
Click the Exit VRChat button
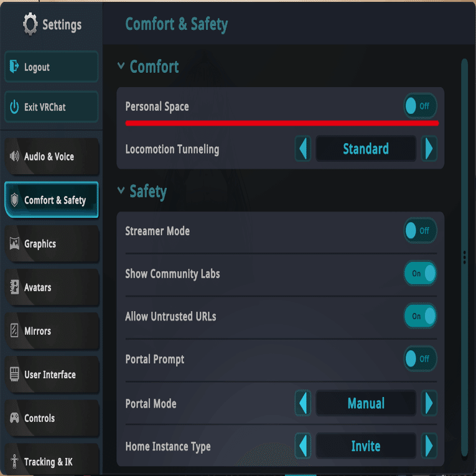tap(52, 107)
